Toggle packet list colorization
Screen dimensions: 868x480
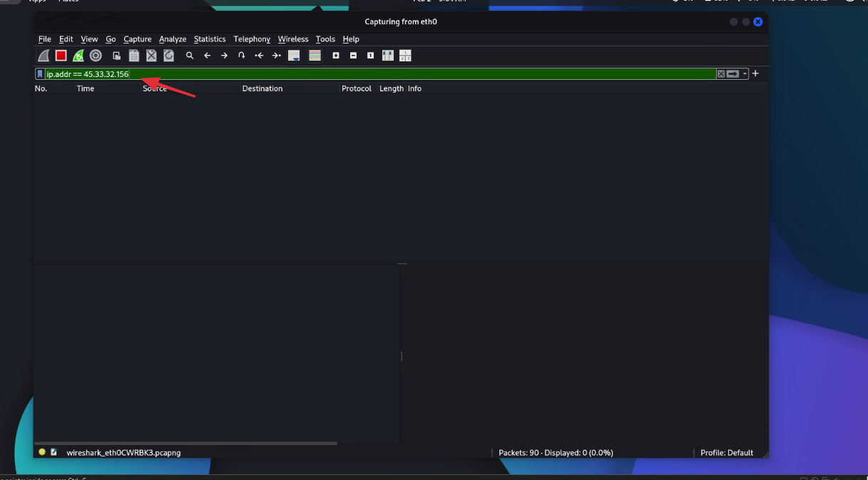click(x=315, y=56)
